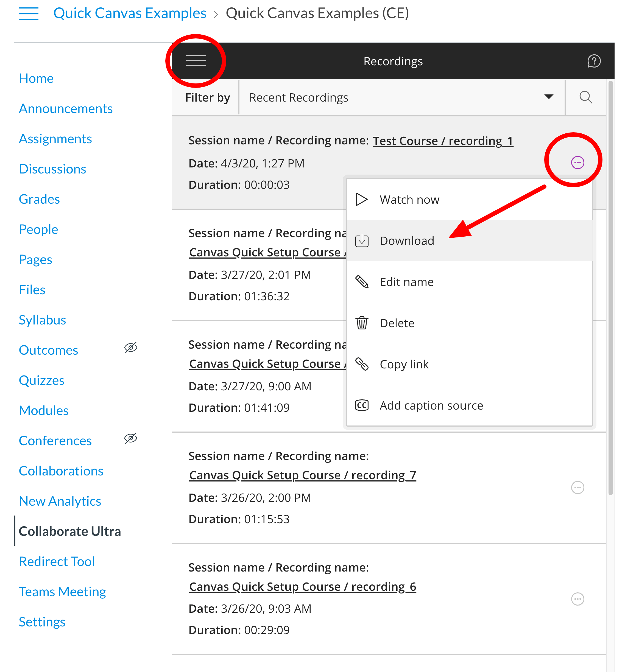Click the CC caption icon
Image resolution: width=625 pixels, height=672 pixels.
click(x=362, y=405)
